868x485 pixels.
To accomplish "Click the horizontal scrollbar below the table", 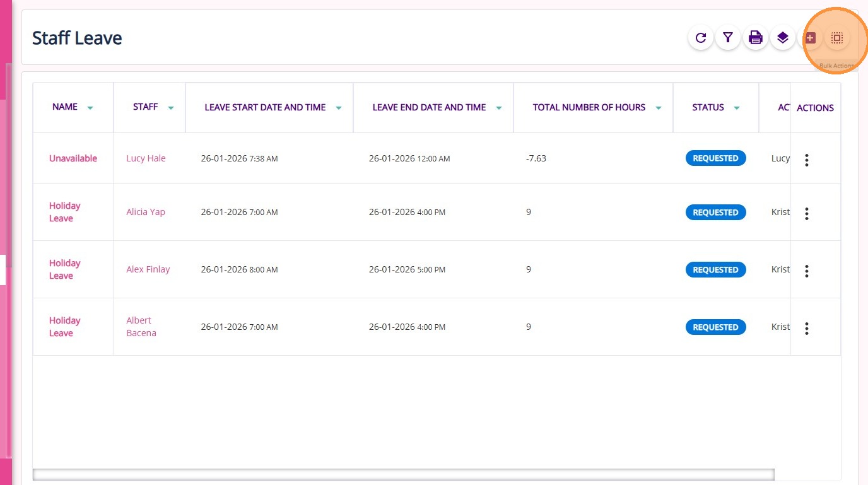I will pos(404,474).
